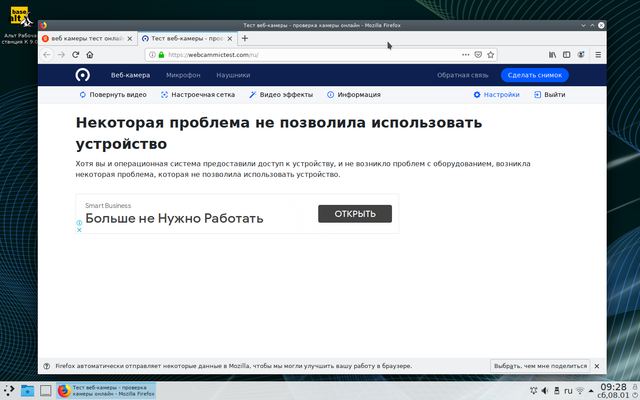640x400 pixels.
Task: Dismiss the Firefox data notification bar
Action: 597,366
